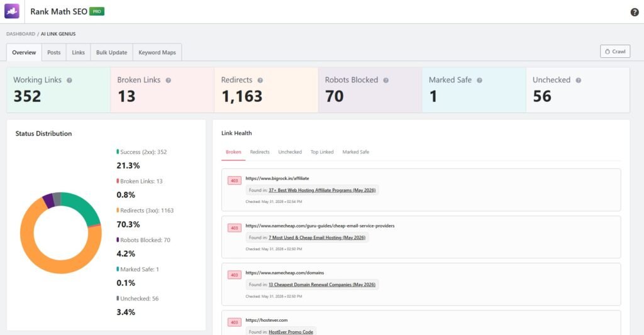
Task: Click the Status Distribution heading
Action: pyautogui.click(x=43, y=133)
